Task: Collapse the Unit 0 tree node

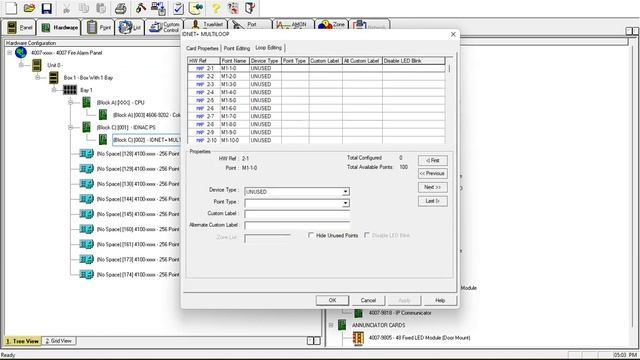Action: (21, 65)
